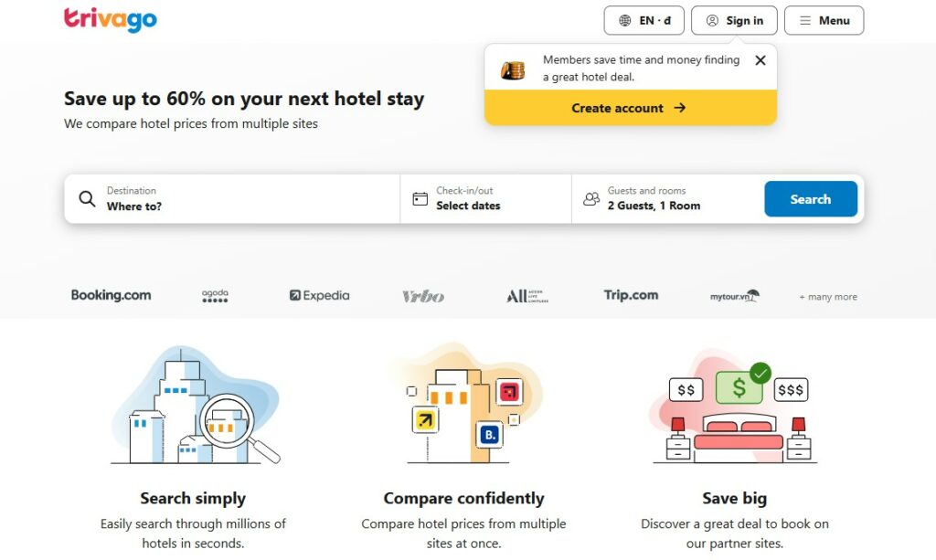The width and height of the screenshot is (936, 560).
Task: Click the Vrbo partner tab logo
Action: click(425, 295)
